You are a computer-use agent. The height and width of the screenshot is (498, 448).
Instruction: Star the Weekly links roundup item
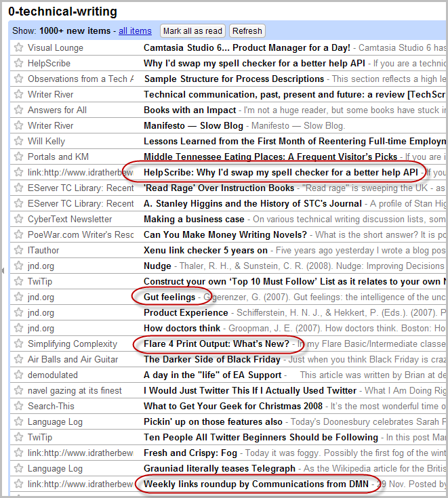pyautogui.click(x=19, y=484)
